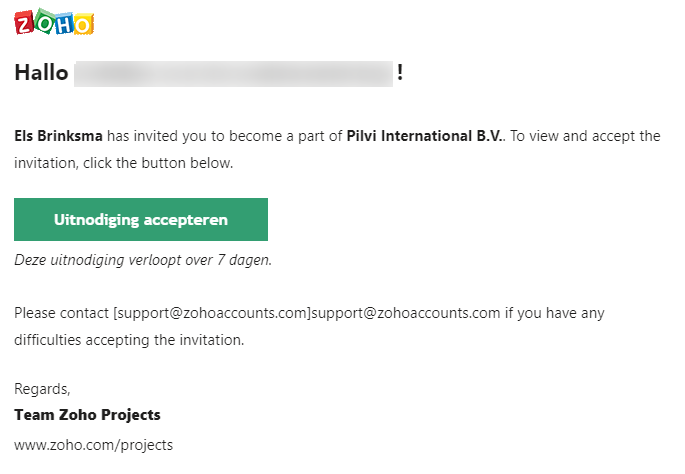Click the exclamation mark after the name
The width and height of the screenshot is (685, 474).
click(x=400, y=73)
